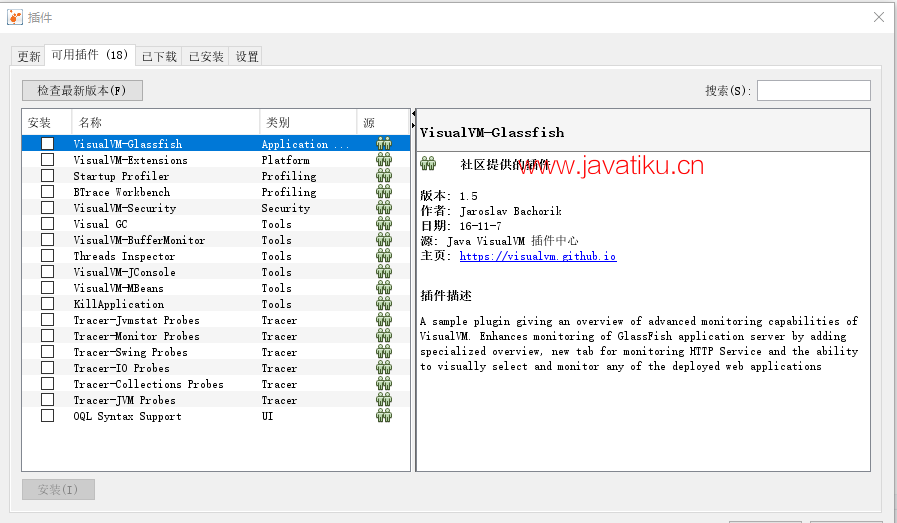The image size is (897, 523).
Task: Click source icon in VisualVM-BufferMonitor row
Action: click(384, 240)
